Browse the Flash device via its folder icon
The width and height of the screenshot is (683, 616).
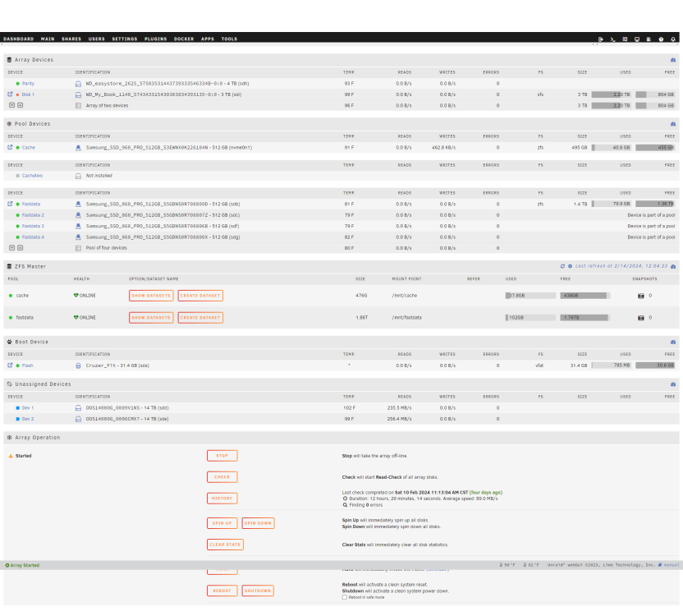click(10, 365)
